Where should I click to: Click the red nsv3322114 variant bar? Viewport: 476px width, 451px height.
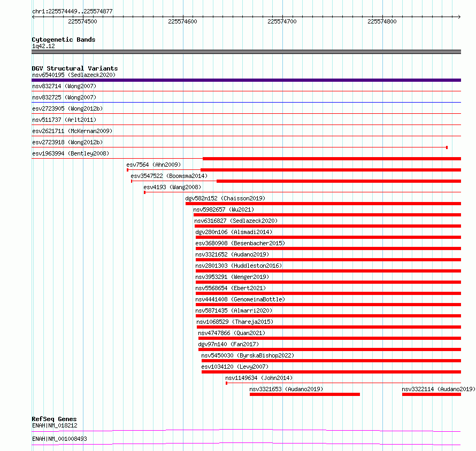[432, 394]
